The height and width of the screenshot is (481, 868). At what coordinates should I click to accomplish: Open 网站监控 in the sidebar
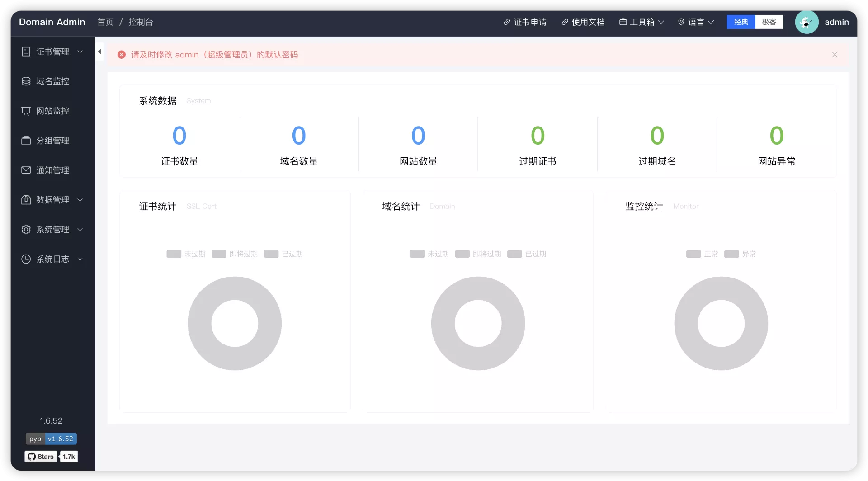click(x=53, y=111)
